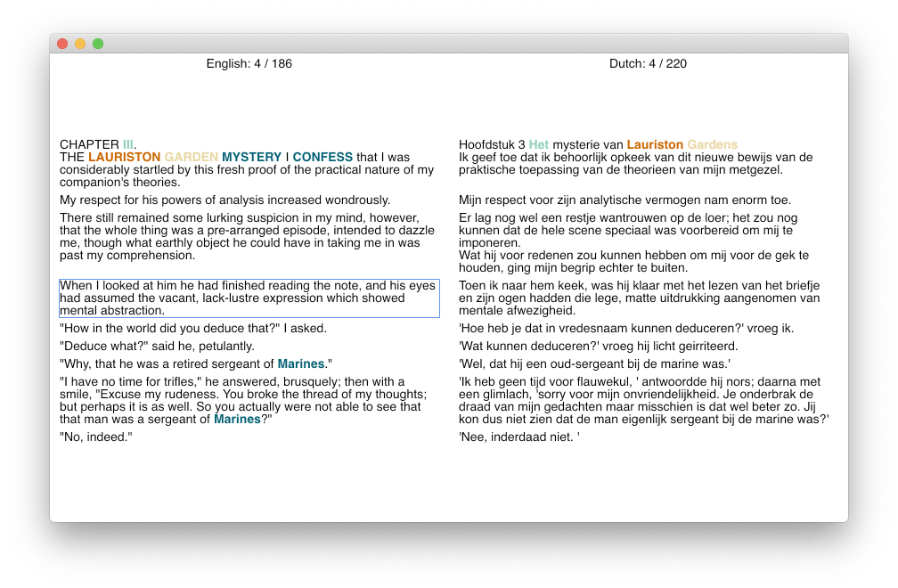Select 'My respect for his powers' sentence
The image size is (898, 588).
point(225,200)
